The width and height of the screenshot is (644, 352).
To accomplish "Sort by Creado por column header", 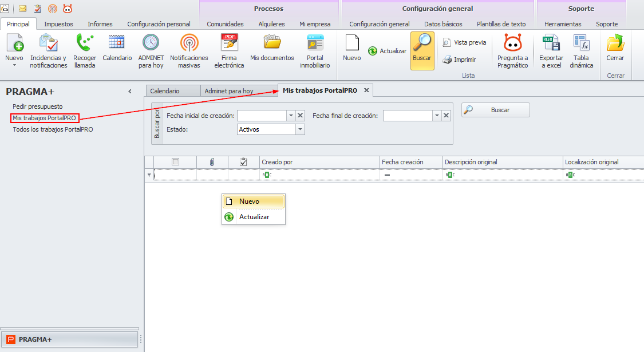I will point(319,162).
